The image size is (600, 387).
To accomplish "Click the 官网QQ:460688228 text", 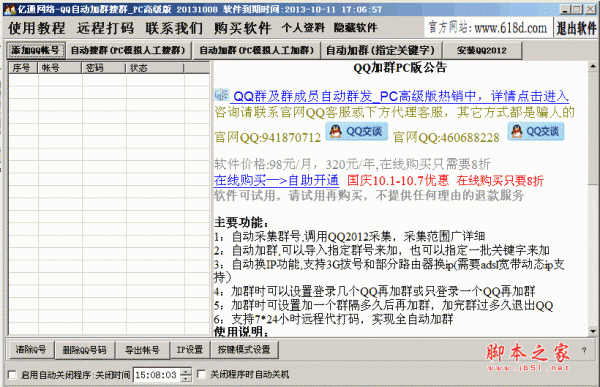I will pyautogui.click(x=446, y=137).
